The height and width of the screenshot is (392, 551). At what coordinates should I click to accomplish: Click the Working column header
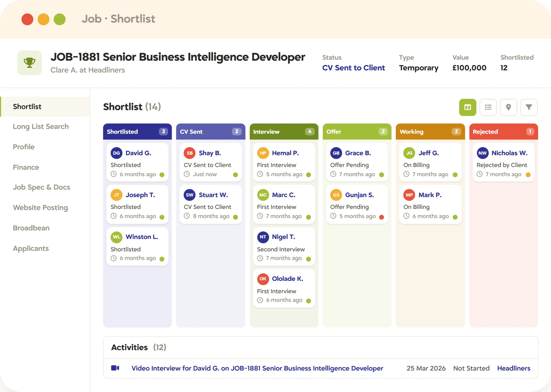tap(430, 132)
